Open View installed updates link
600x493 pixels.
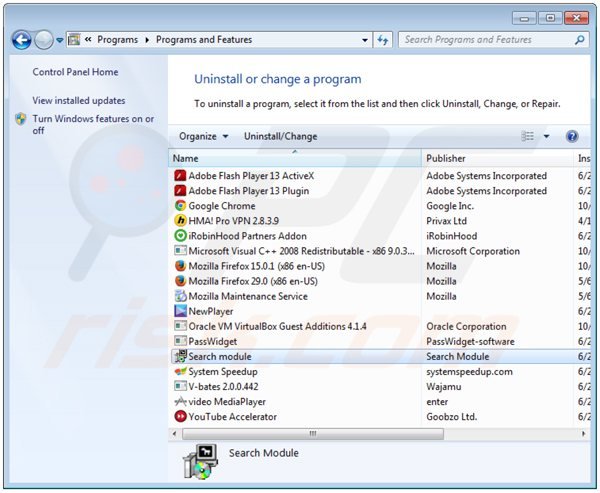click(79, 101)
